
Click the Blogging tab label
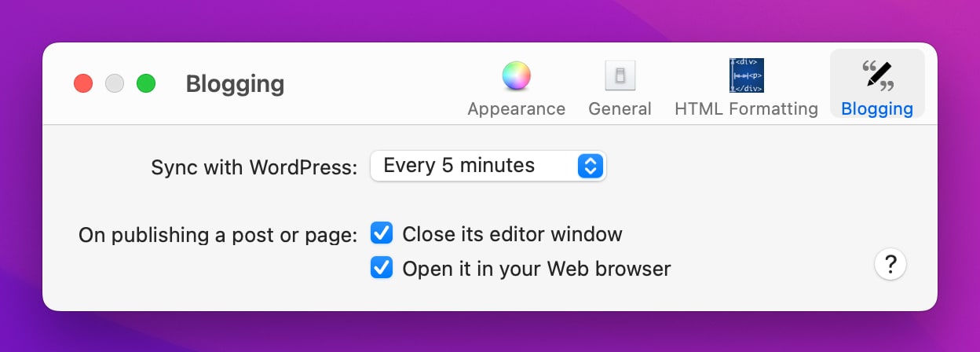coord(877,109)
